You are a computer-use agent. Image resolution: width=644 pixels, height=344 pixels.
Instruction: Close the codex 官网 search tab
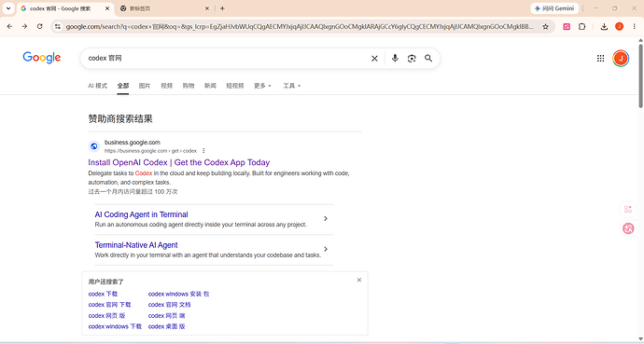pos(108,8)
